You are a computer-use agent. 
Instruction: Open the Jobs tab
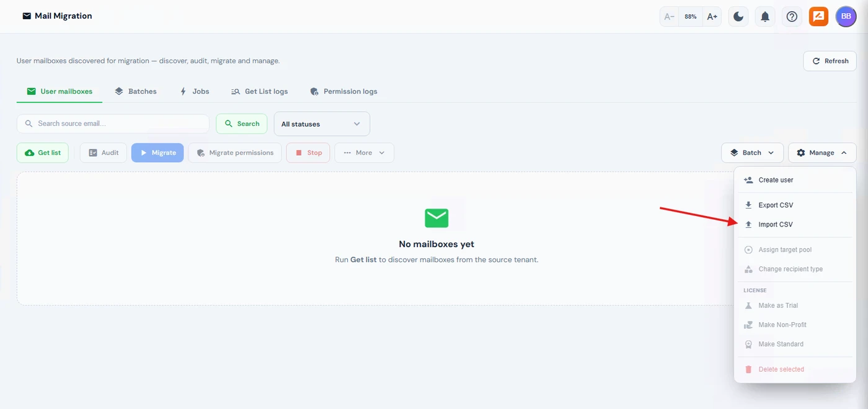194,91
